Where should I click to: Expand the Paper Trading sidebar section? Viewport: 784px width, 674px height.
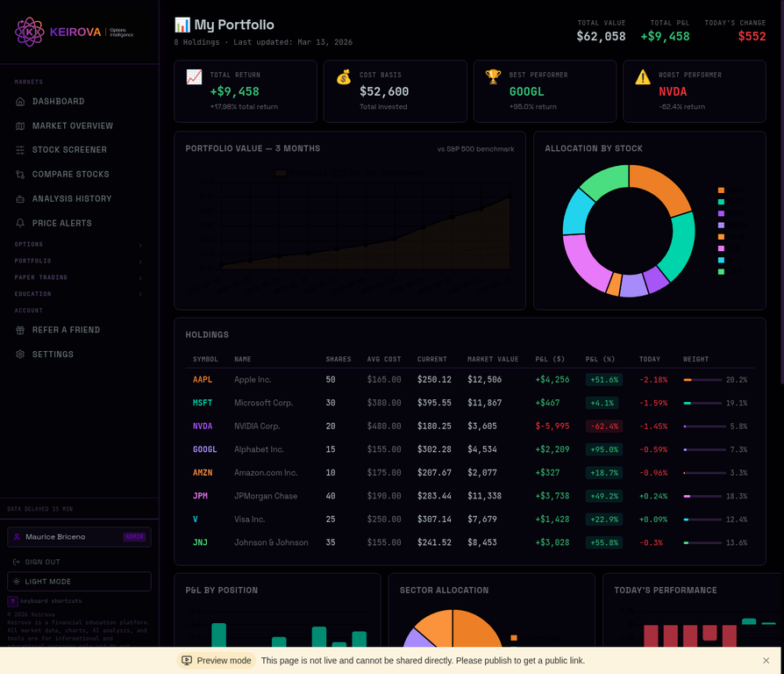pyautogui.click(x=79, y=277)
